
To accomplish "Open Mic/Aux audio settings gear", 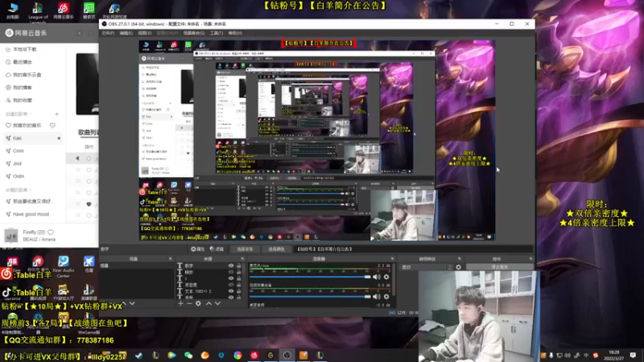I will tap(386, 277).
